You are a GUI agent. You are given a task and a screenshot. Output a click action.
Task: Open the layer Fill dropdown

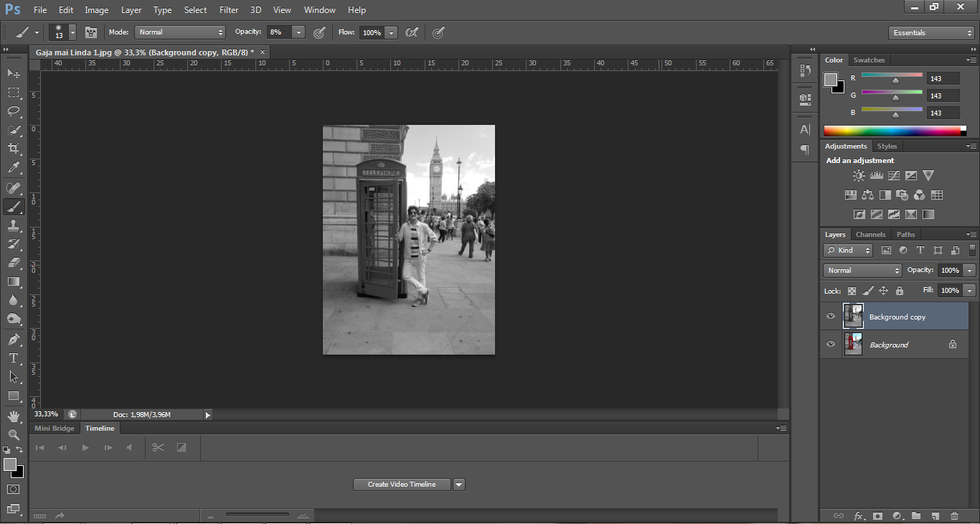[970, 291]
